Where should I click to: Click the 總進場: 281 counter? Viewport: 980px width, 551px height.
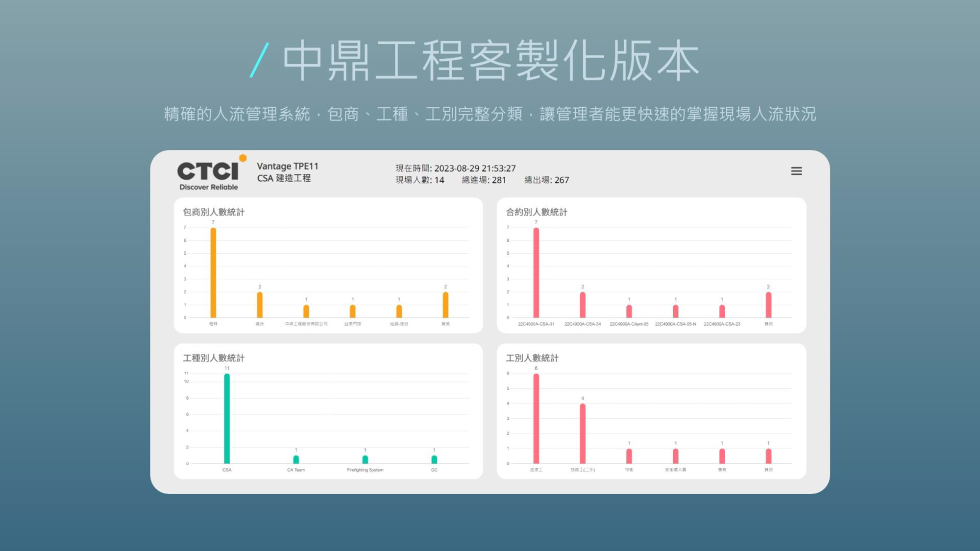point(484,180)
